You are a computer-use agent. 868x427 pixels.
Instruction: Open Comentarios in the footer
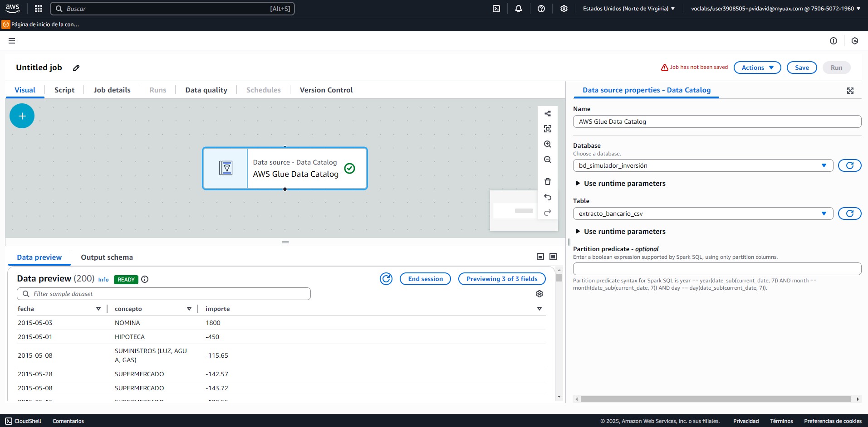point(68,421)
